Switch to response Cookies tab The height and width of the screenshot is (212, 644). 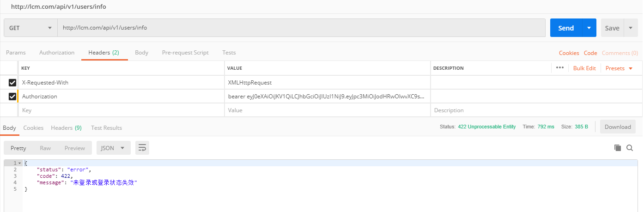tap(33, 127)
